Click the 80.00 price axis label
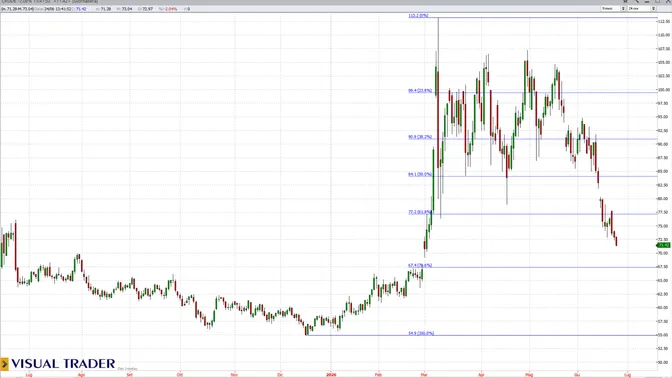Image resolution: width=672 pixels, height=378 pixels. coord(664,198)
